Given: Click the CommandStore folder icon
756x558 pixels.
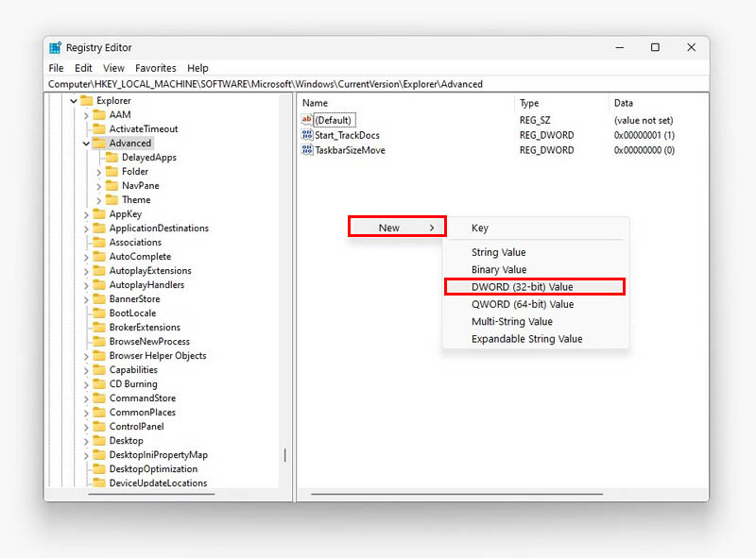Looking at the screenshot, I should 99,398.
